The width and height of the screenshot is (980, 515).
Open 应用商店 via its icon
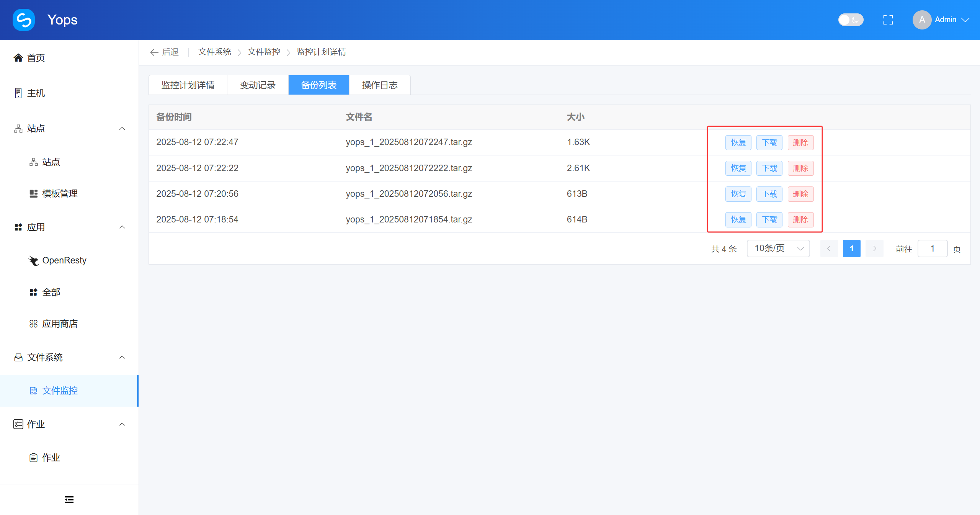(x=34, y=324)
